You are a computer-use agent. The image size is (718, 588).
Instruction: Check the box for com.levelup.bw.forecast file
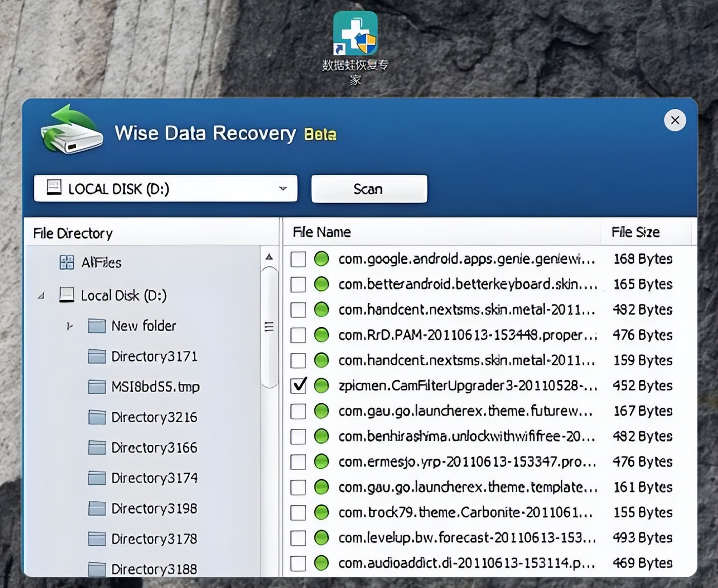click(x=298, y=538)
